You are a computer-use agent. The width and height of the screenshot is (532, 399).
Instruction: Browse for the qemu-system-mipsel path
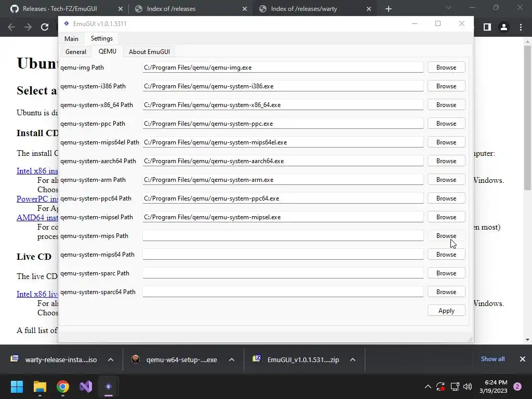[x=446, y=217]
